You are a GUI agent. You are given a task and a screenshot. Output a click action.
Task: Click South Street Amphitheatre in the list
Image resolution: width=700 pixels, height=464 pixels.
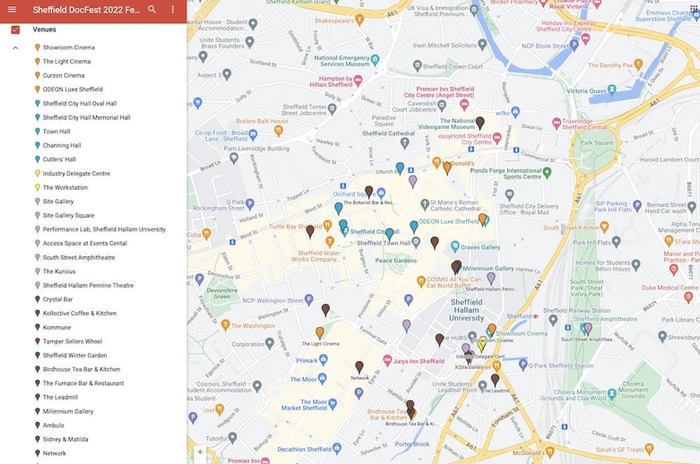click(79, 257)
